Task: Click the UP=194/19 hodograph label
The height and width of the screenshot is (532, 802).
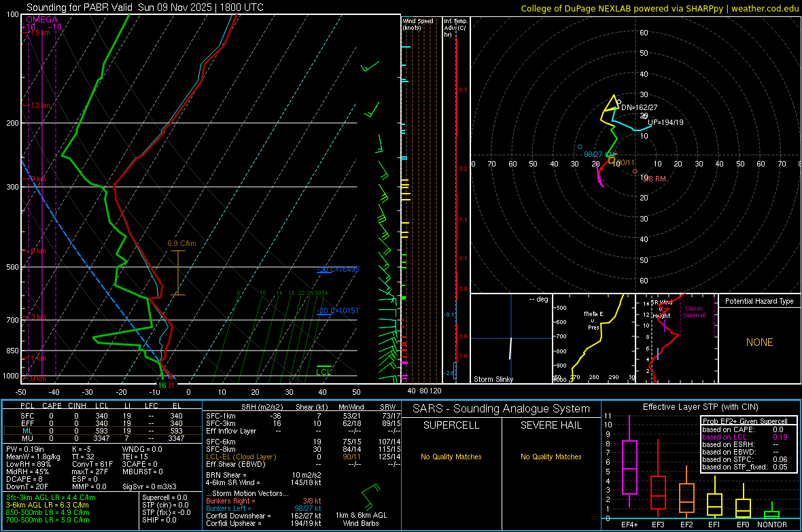Action: 665,122
